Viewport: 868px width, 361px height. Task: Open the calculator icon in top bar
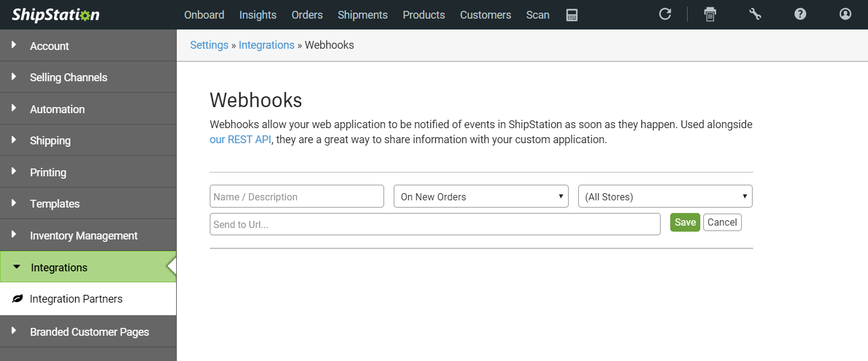coord(572,15)
